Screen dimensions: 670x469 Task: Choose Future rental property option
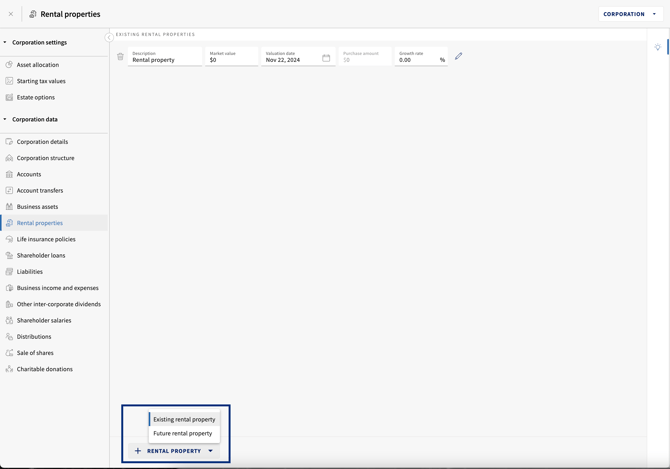pos(184,433)
